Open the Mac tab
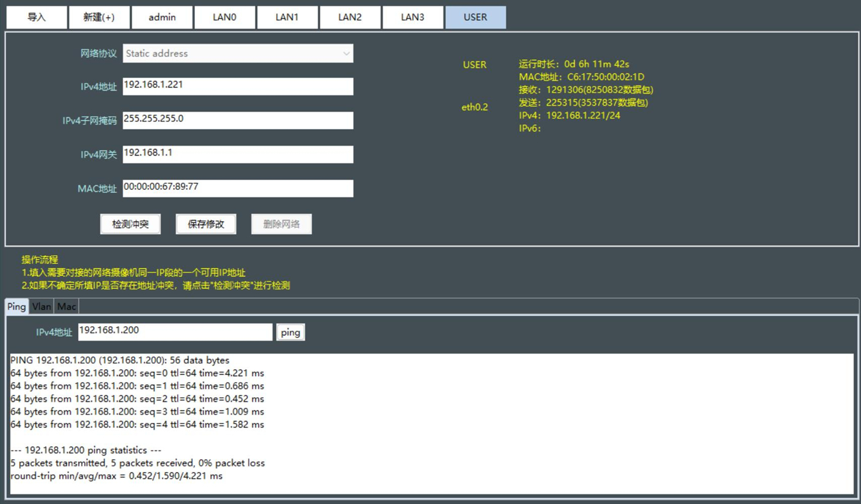861x504 pixels. (66, 306)
